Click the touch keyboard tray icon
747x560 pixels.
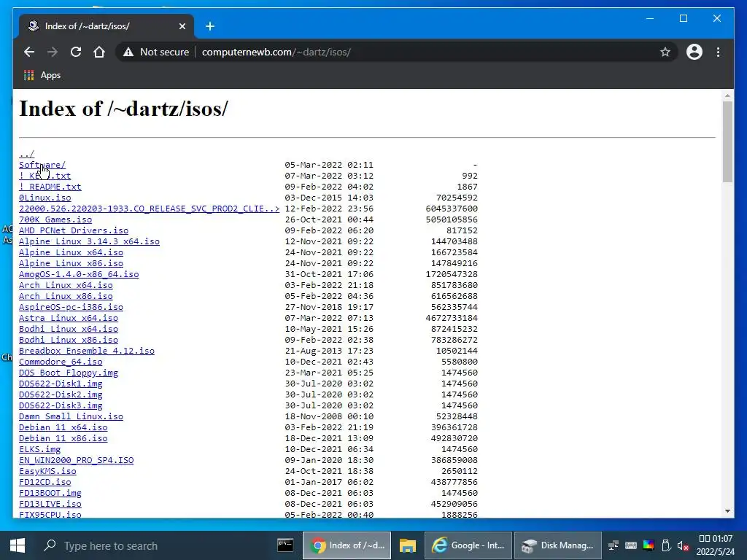tap(631, 545)
